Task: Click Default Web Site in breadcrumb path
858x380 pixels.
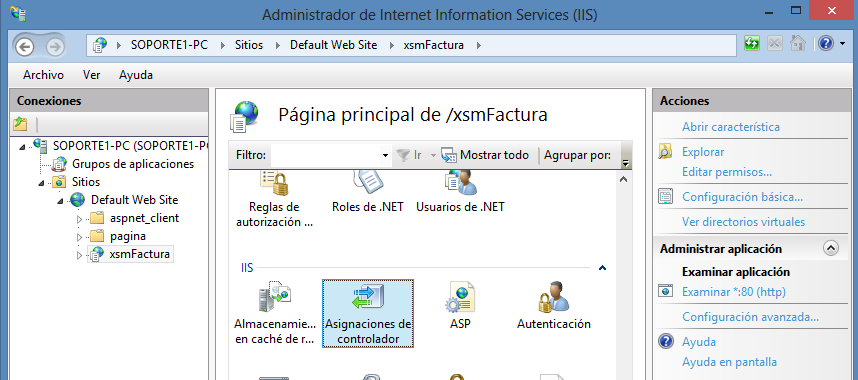Action: 333,45
